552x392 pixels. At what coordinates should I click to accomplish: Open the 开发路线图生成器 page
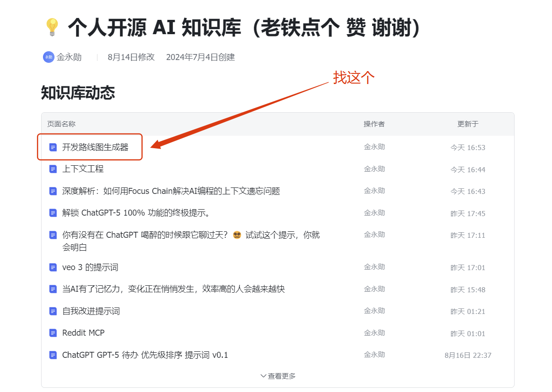coord(96,147)
